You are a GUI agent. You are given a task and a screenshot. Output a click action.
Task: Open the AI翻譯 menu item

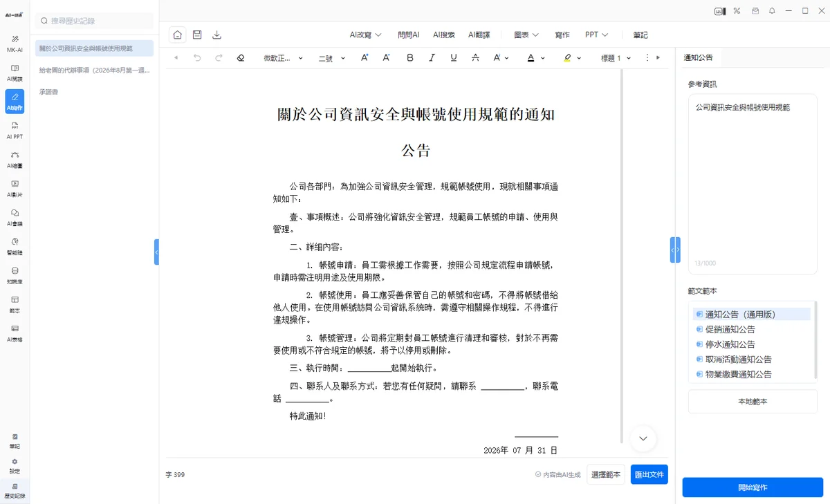[x=479, y=35]
